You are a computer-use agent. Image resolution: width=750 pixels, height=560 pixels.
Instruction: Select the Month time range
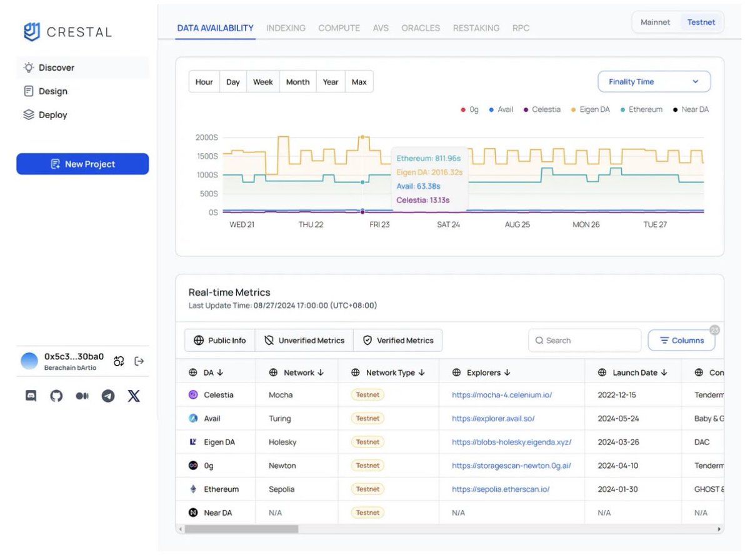pyautogui.click(x=297, y=82)
